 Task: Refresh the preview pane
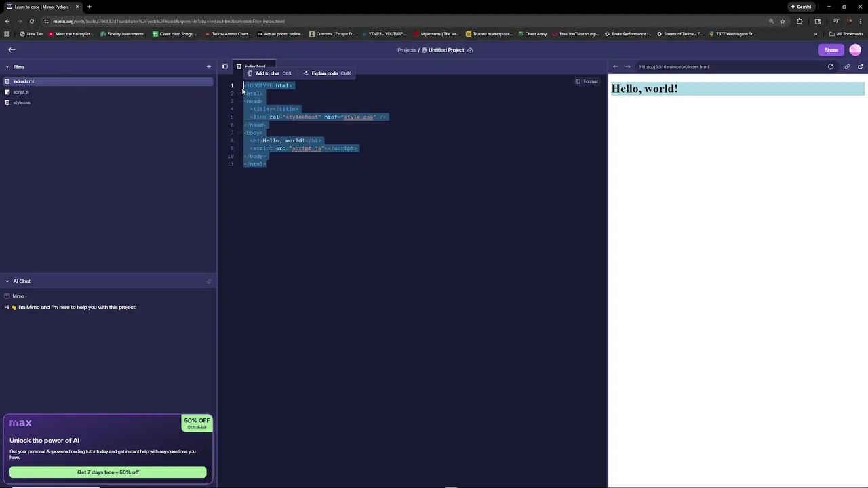coord(831,66)
